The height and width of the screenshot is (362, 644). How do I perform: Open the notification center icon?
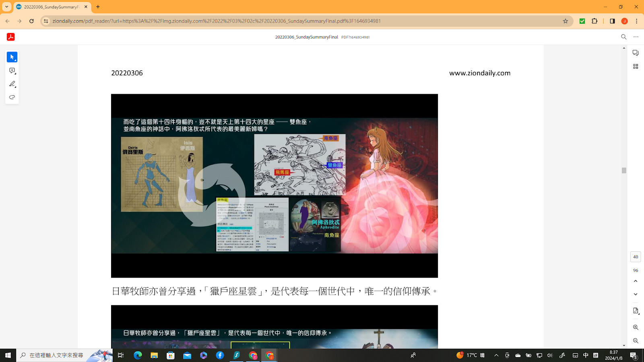[634, 356]
